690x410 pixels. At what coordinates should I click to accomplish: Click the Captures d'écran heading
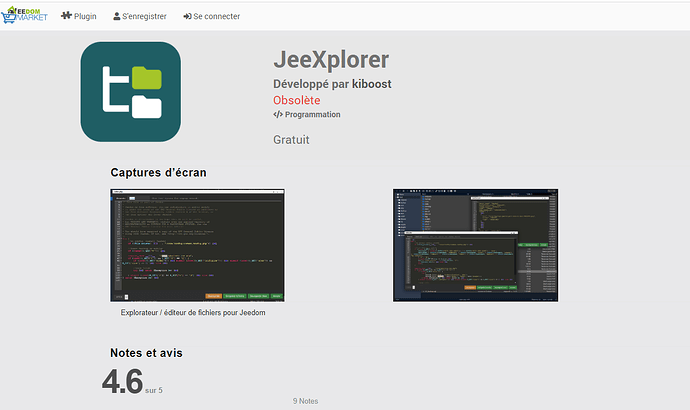click(x=158, y=172)
